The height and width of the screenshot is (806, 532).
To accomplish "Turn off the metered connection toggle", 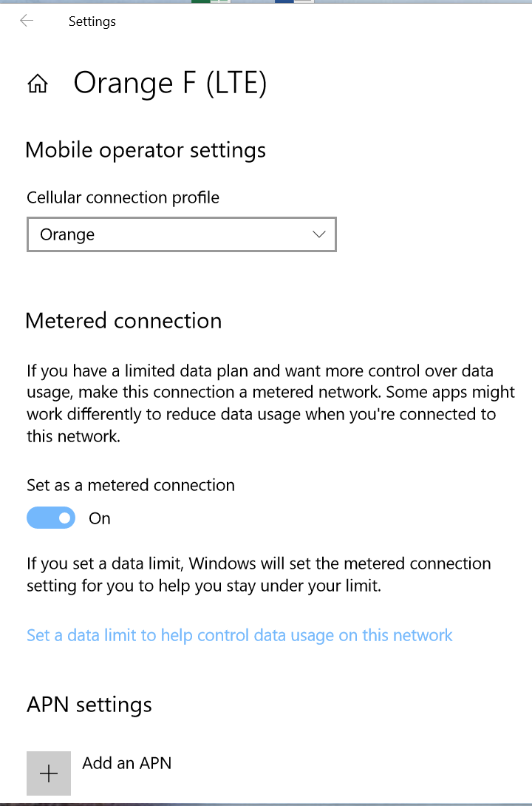I will [51, 518].
